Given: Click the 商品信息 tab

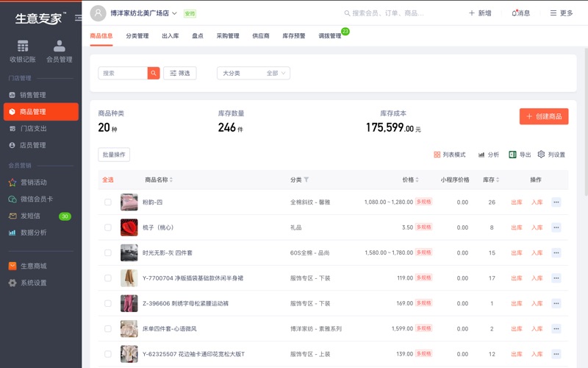Looking at the screenshot, I should pyautogui.click(x=101, y=36).
